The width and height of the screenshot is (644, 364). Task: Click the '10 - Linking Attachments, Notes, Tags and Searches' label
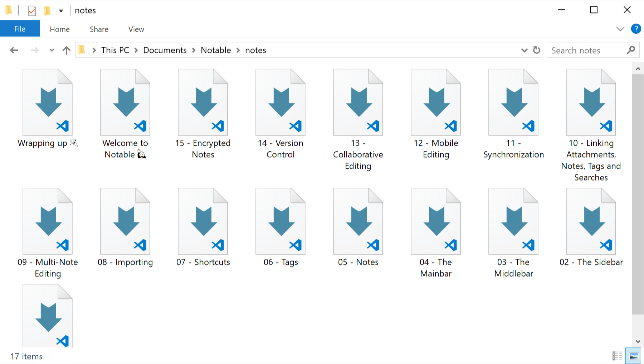[x=591, y=160]
